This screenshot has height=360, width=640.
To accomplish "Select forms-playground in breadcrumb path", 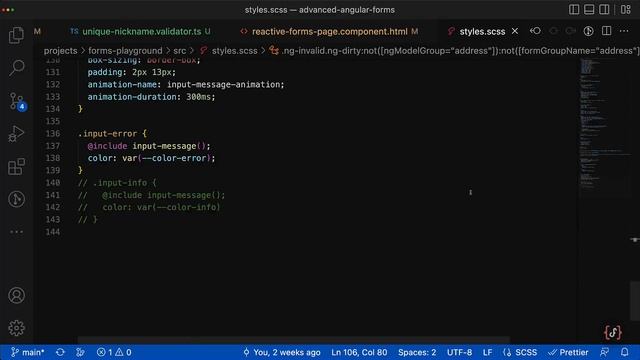I will pos(125,51).
